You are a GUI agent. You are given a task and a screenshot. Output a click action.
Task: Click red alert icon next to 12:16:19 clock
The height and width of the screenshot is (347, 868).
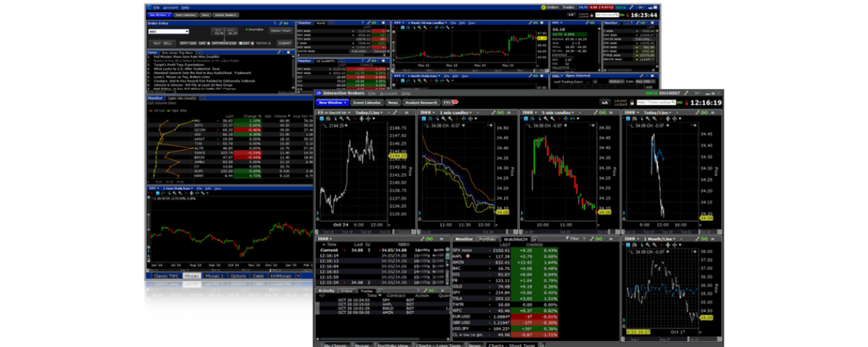pos(686,102)
